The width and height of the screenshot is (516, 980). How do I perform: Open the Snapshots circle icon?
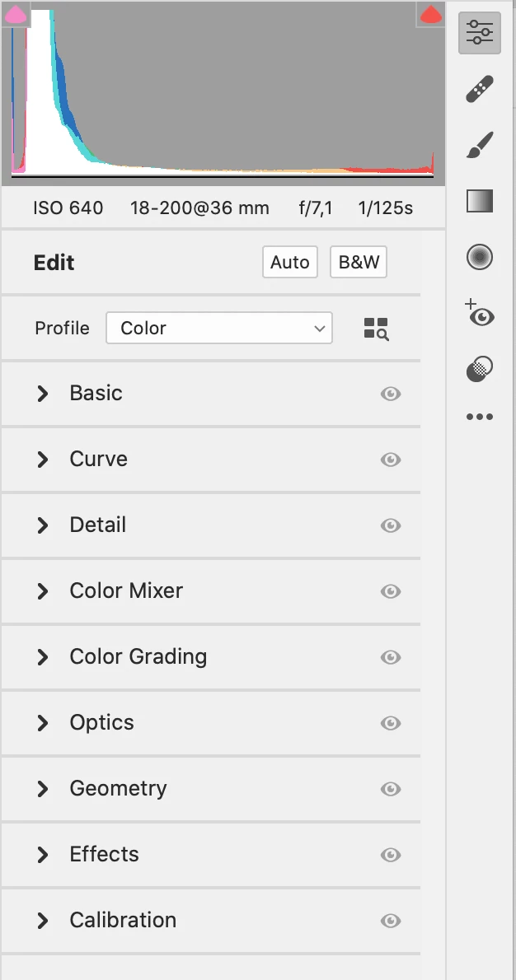point(480,370)
